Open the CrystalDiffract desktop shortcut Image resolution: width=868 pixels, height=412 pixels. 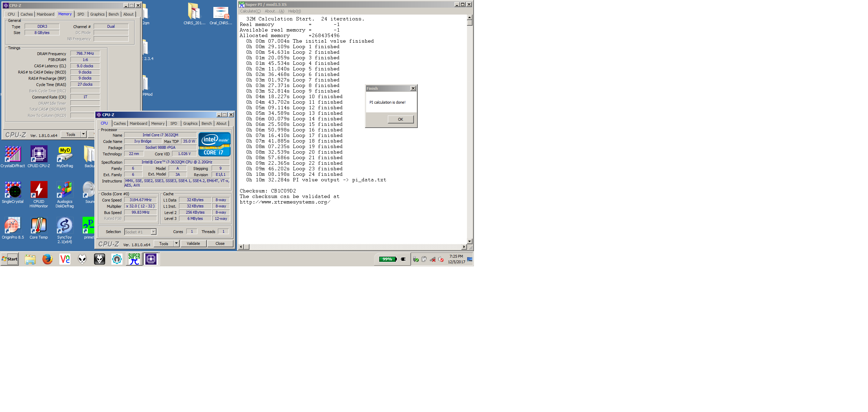[13, 157]
